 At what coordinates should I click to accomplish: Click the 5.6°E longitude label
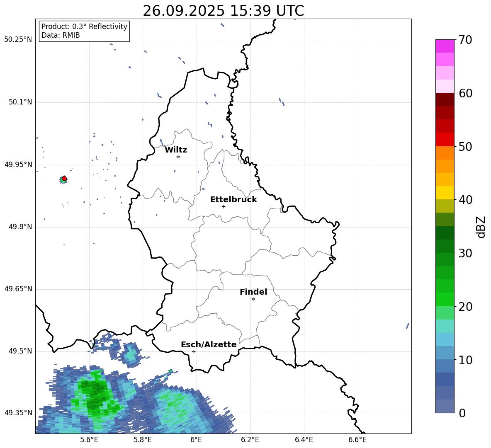[89, 440]
